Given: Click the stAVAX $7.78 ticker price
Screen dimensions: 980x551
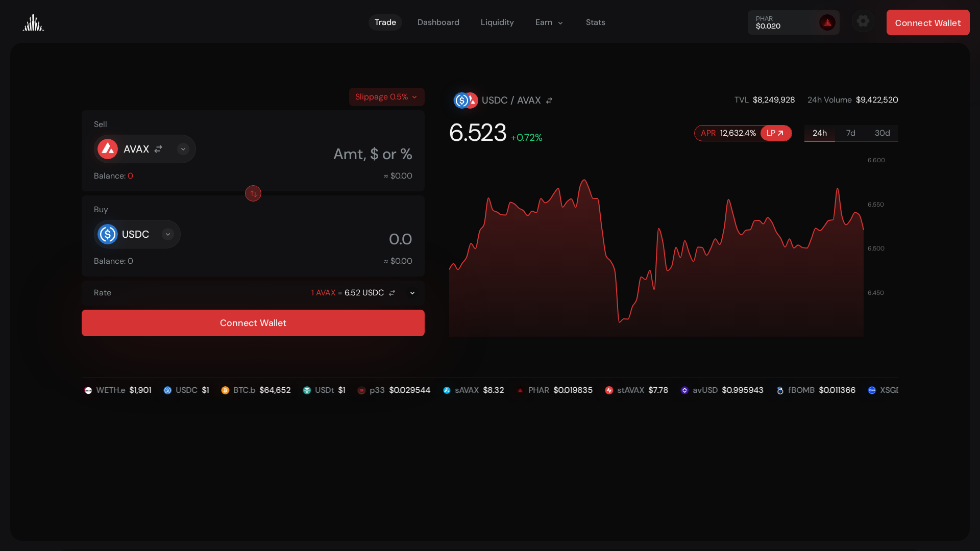Looking at the screenshot, I should 658,390.
